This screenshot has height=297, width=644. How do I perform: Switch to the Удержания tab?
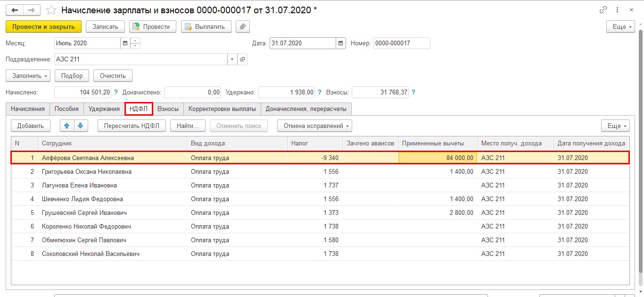(x=104, y=109)
